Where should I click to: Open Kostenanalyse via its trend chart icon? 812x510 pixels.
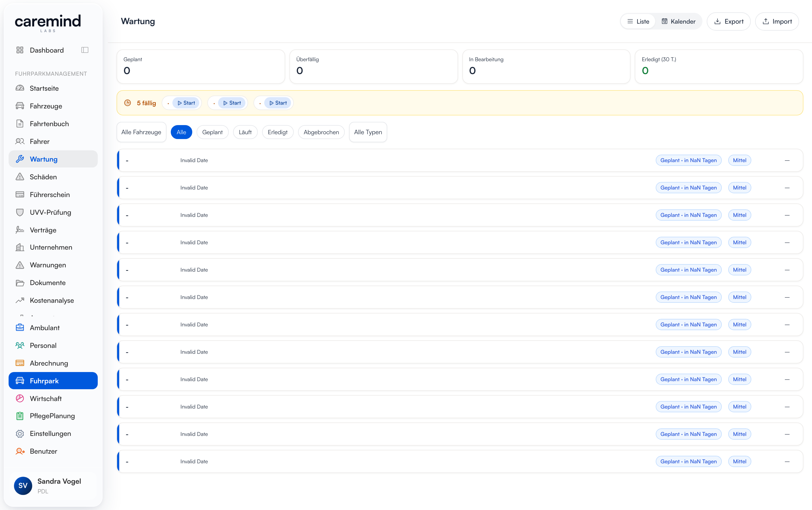(20, 300)
